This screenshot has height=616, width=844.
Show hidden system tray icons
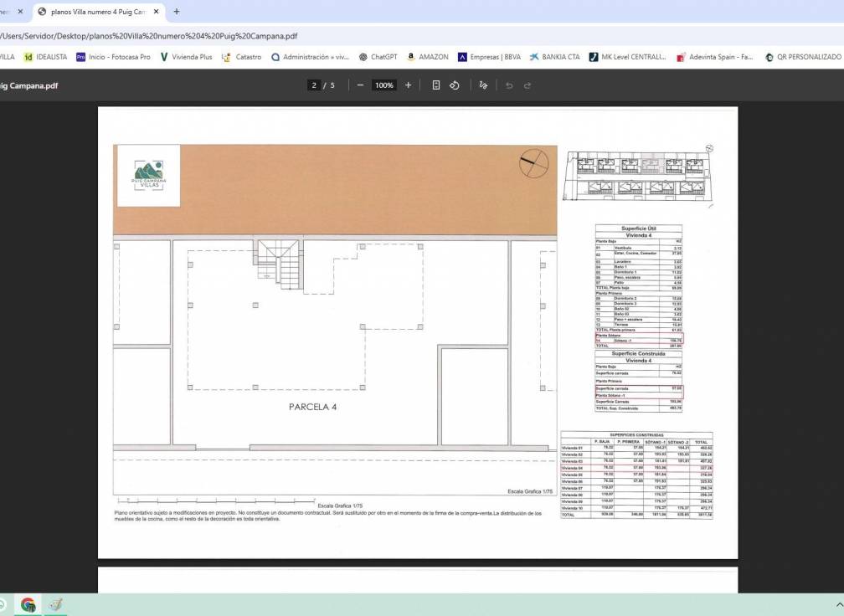coord(839,604)
